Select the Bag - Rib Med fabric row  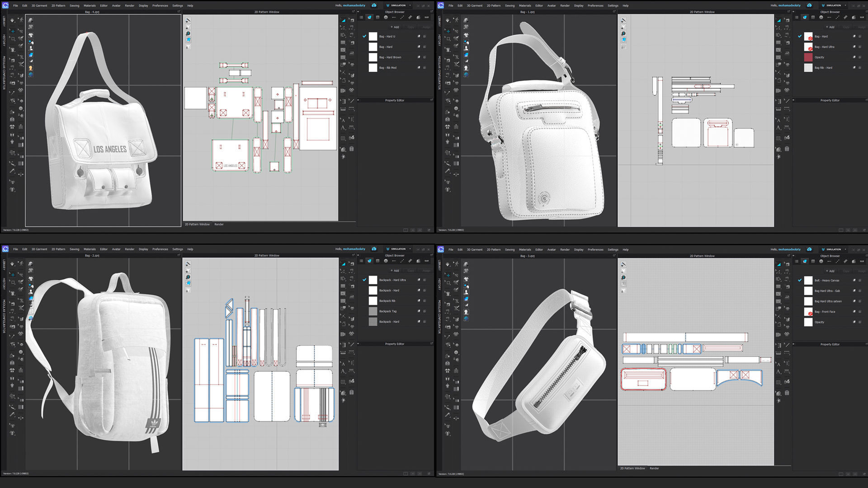pos(396,68)
